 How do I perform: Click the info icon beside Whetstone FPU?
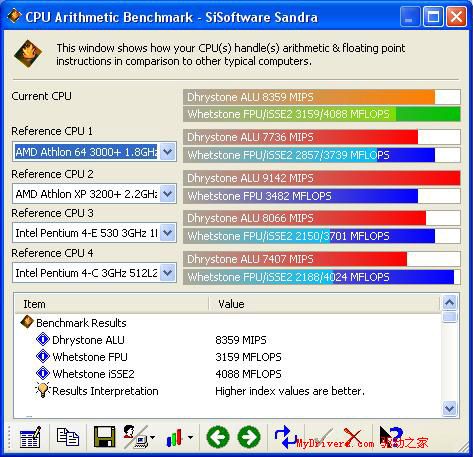pos(43,356)
